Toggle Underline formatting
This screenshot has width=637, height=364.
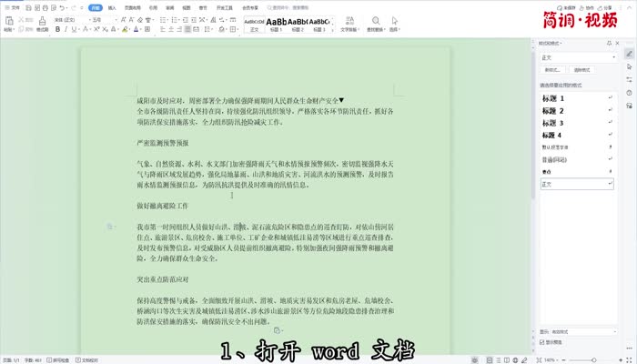click(74, 29)
